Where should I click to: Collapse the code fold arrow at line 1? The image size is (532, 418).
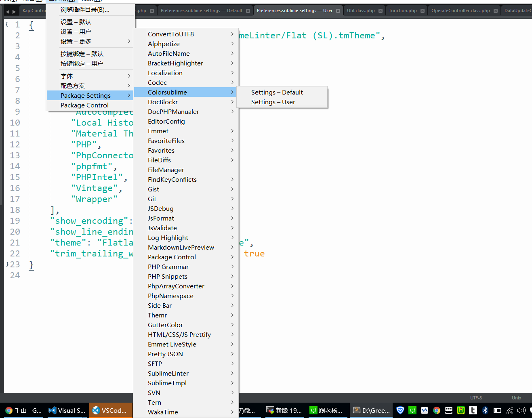pyautogui.click(x=7, y=25)
